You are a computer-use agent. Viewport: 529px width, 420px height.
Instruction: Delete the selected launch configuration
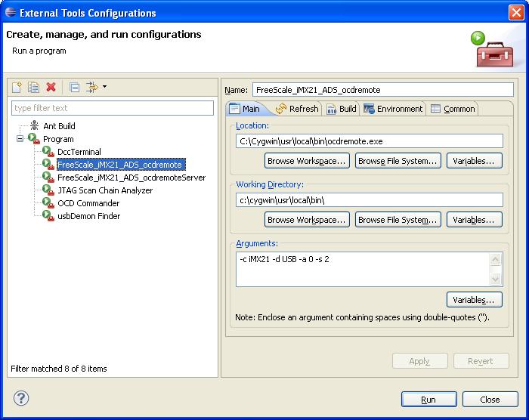[x=51, y=88]
